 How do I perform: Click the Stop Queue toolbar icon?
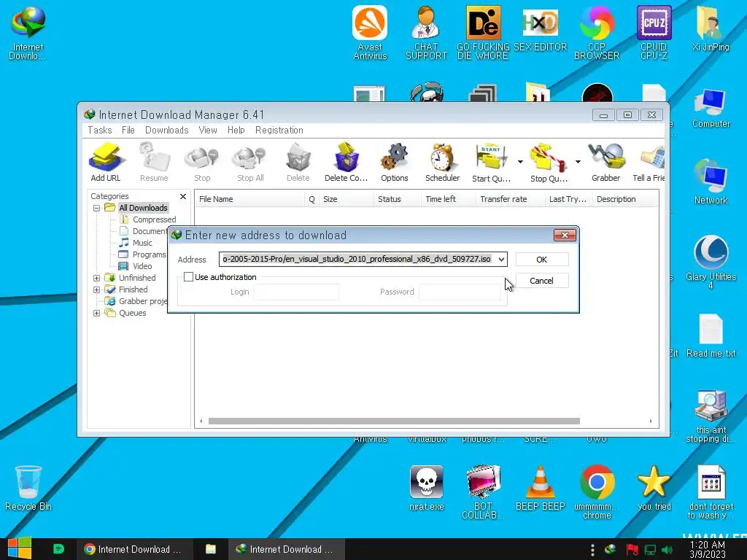(549, 162)
